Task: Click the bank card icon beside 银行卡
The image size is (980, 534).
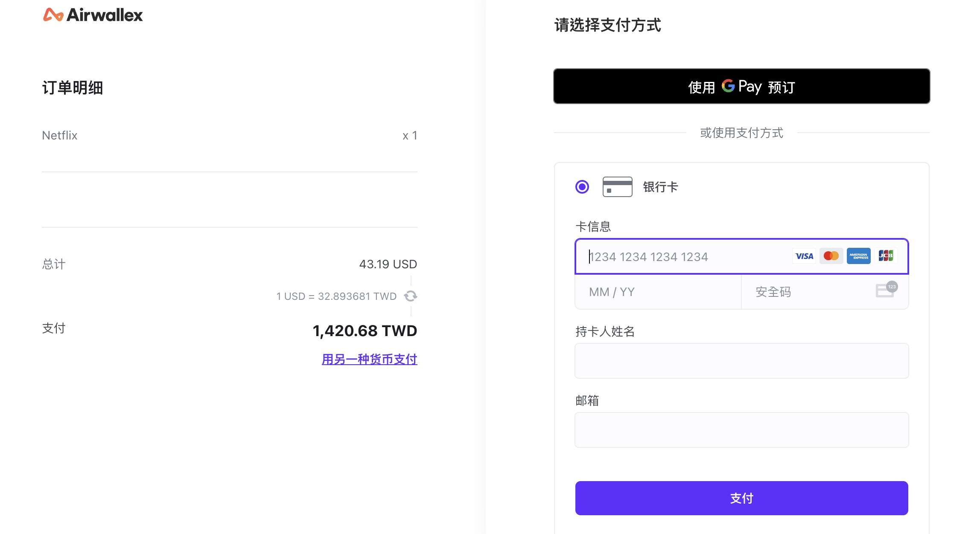Action: pos(617,187)
